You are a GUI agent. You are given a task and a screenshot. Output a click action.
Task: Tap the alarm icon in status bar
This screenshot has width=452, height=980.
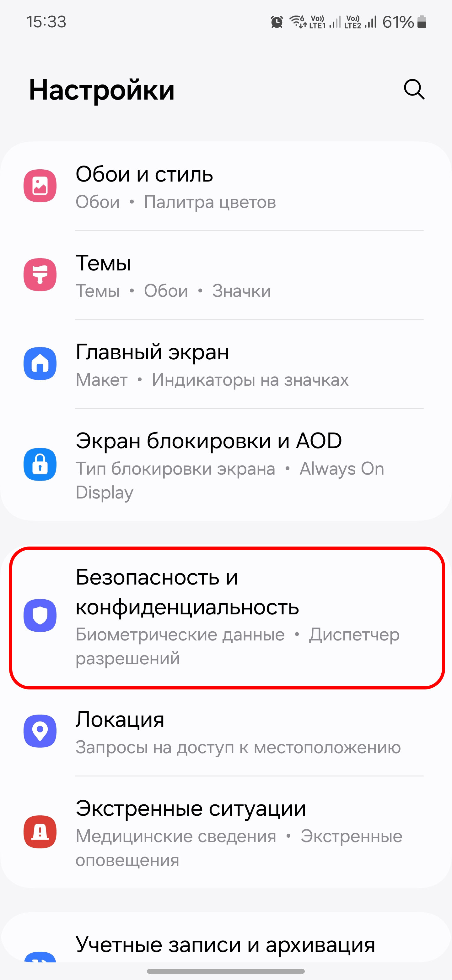(277, 22)
